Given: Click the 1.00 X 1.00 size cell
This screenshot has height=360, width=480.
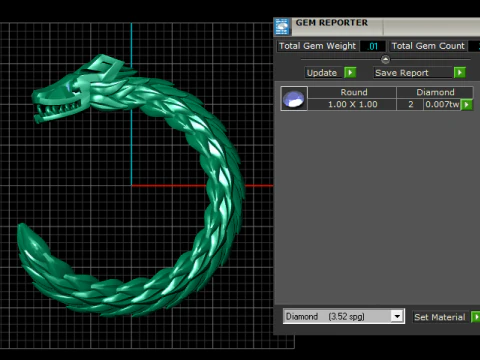Looking at the screenshot, I should point(352,104).
